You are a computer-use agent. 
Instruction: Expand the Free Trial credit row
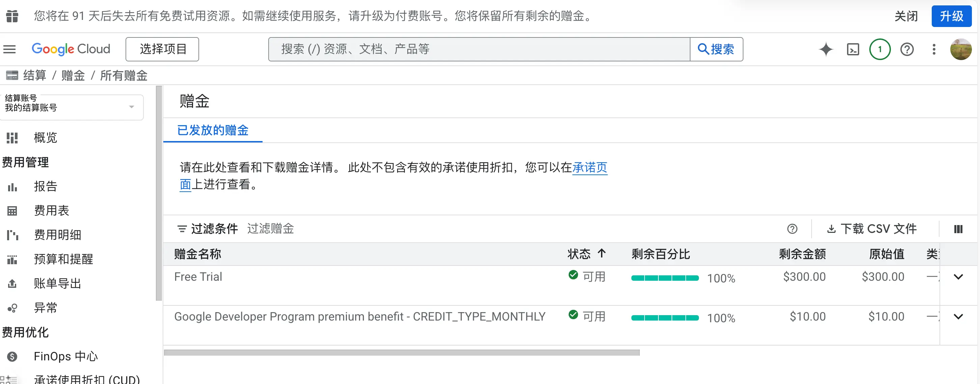(958, 277)
